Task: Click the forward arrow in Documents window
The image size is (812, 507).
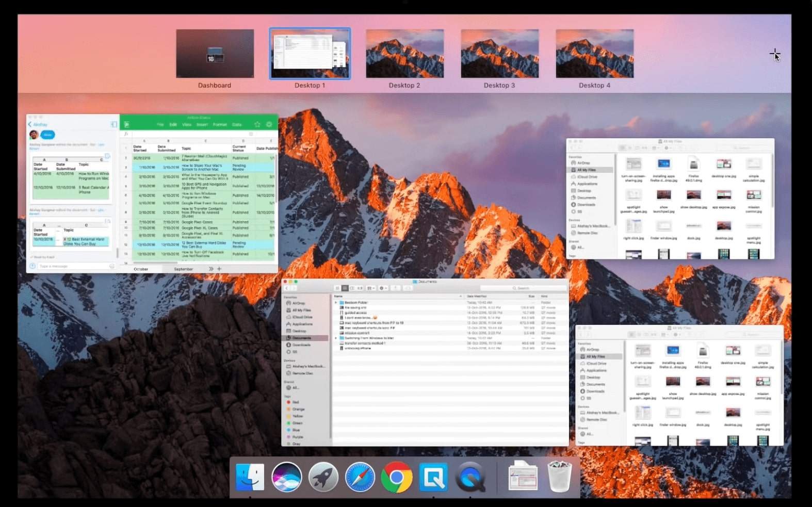Action: click(293, 288)
